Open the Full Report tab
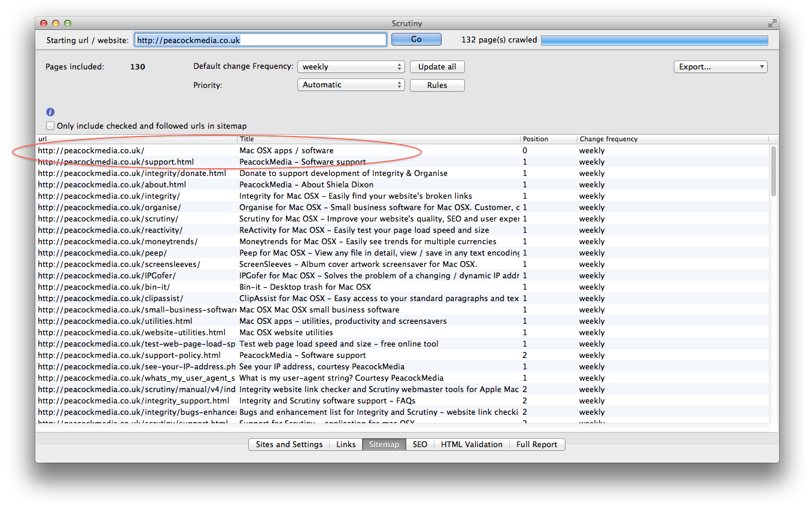This screenshot has width=812, height=507. [537, 444]
